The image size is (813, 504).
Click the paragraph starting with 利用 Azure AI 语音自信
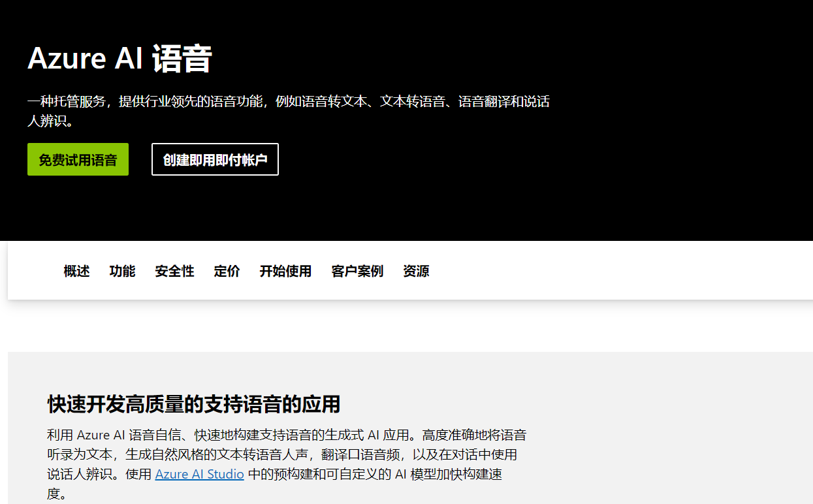[x=287, y=464]
